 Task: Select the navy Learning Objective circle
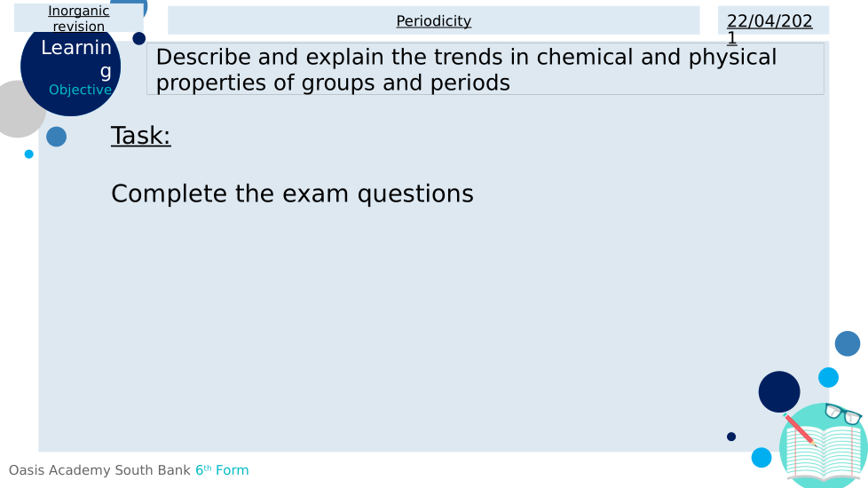point(70,67)
